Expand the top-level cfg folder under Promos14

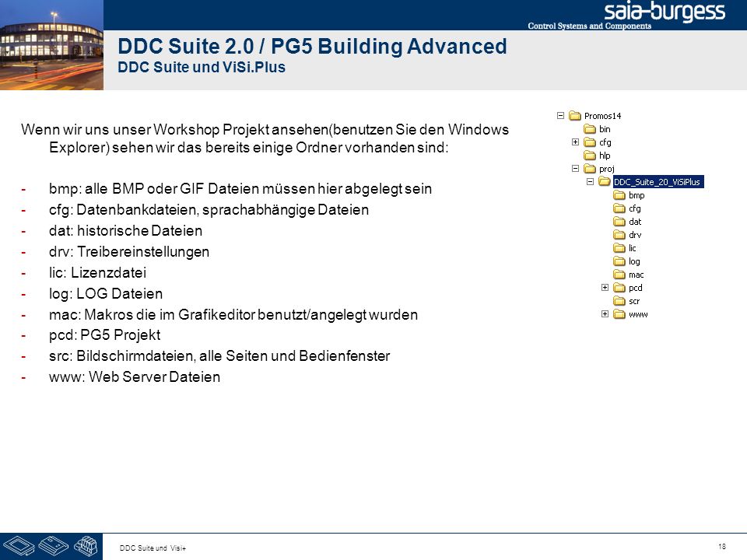576,142
